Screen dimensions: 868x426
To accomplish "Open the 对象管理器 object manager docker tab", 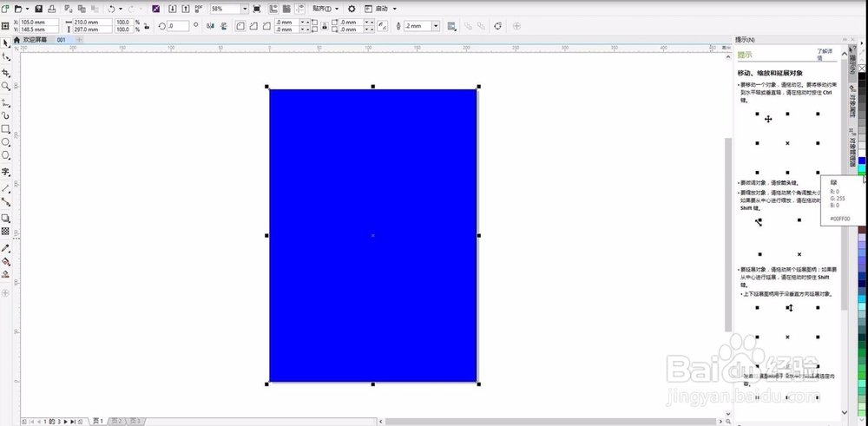I will click(x=852, y=147).
